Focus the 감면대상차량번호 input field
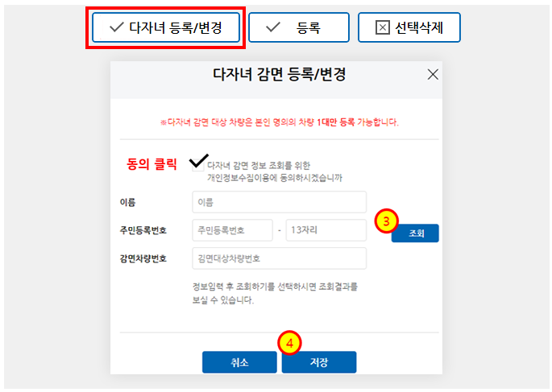 (x=279, y=258)
